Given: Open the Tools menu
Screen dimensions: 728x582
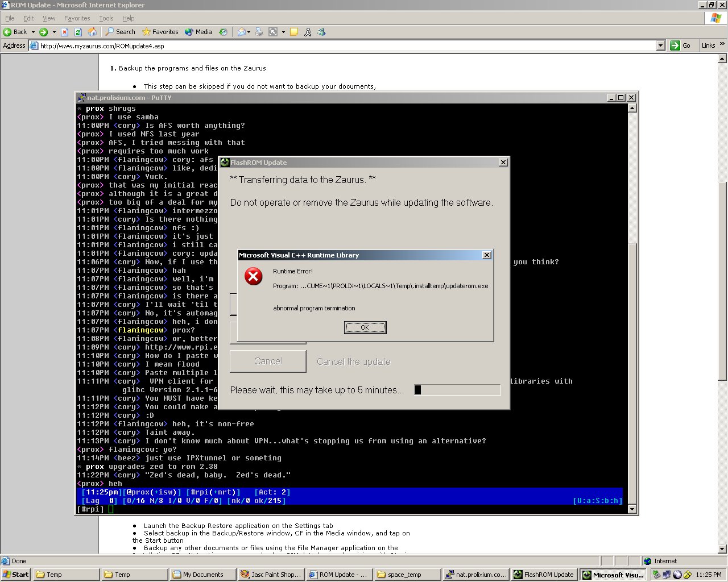Looking at the screenshot, I should tap(106, 18).
